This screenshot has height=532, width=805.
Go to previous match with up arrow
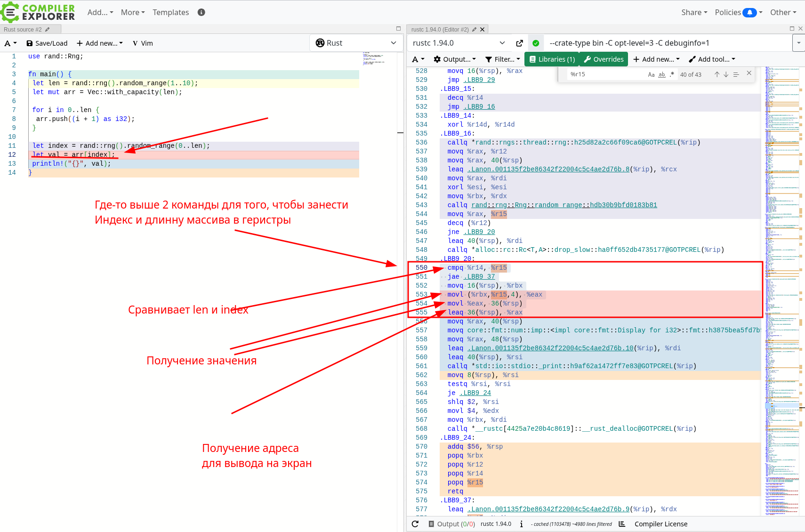pos(717,74)
